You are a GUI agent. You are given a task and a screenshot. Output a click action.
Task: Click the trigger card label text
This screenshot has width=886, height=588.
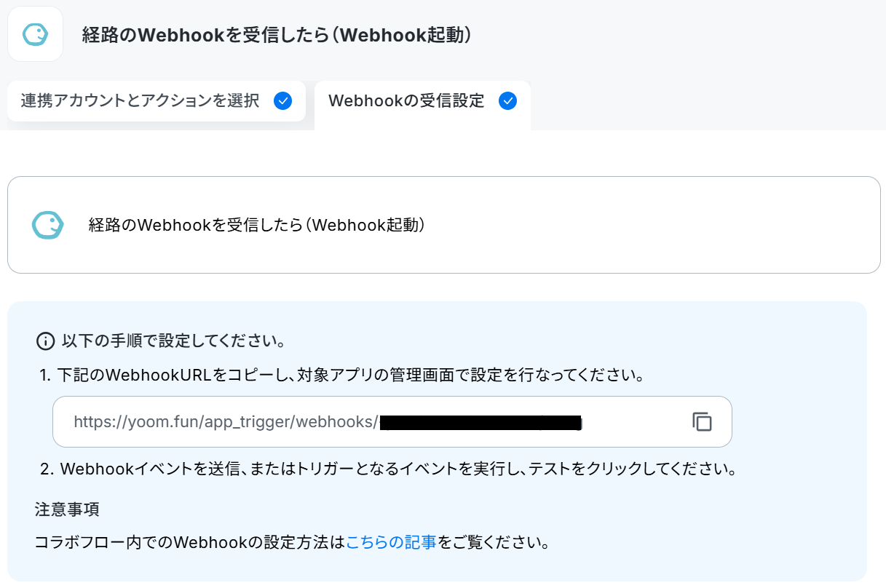[x=256, y=225]
